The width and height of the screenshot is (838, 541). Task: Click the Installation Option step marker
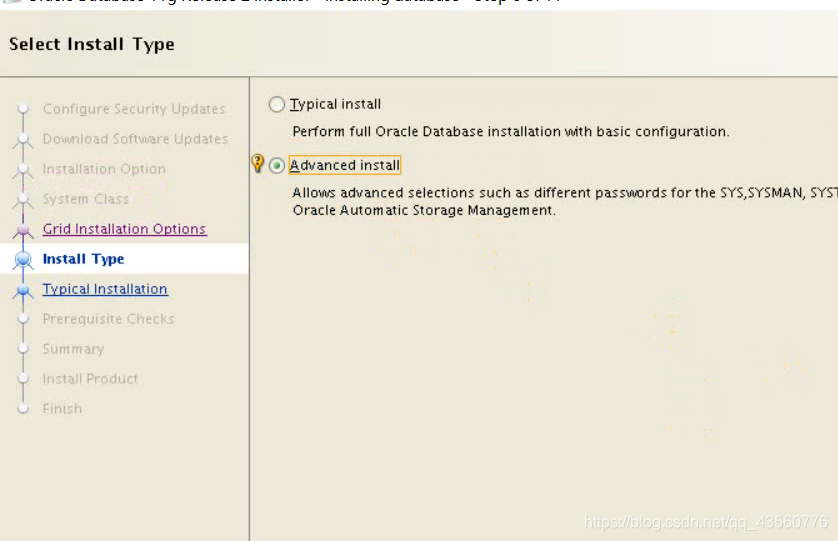point(23,171)
